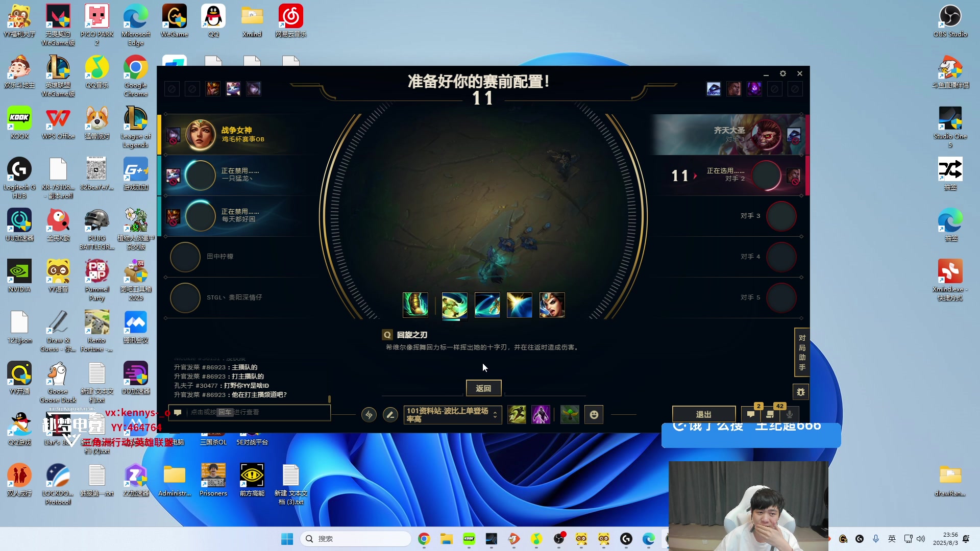980x551 pixels.
Task: Open chat messages icon with badge 2
Action: [751, 414]
